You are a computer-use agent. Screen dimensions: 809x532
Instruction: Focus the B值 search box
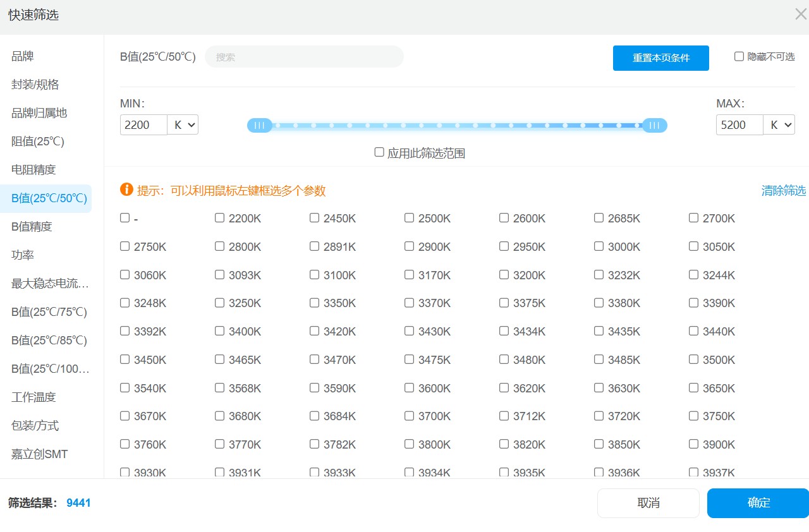[x=304, y=57]
